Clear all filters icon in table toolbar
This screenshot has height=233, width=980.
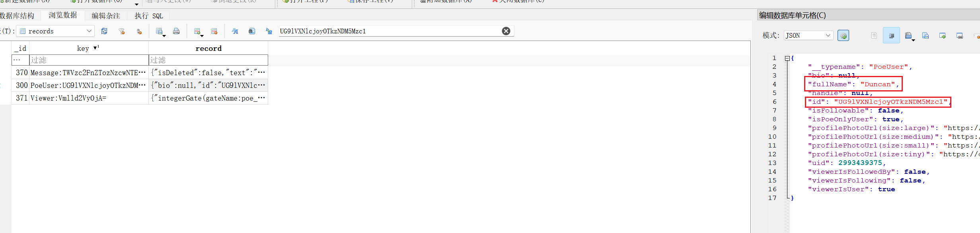122,31
